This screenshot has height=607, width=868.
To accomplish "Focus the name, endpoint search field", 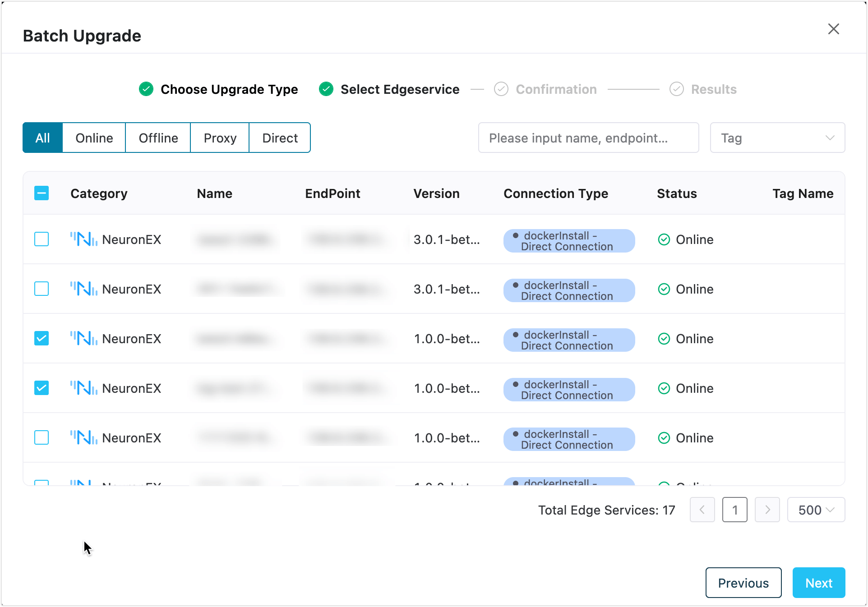I will click(x=588, y=138).
